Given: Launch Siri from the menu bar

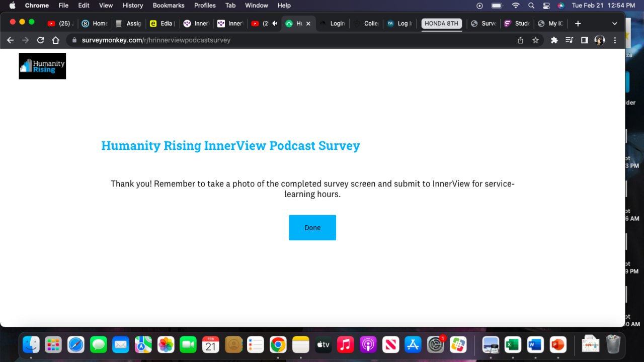Looking at the screenshot, I should pyautogui.click(x=561, y=6).
